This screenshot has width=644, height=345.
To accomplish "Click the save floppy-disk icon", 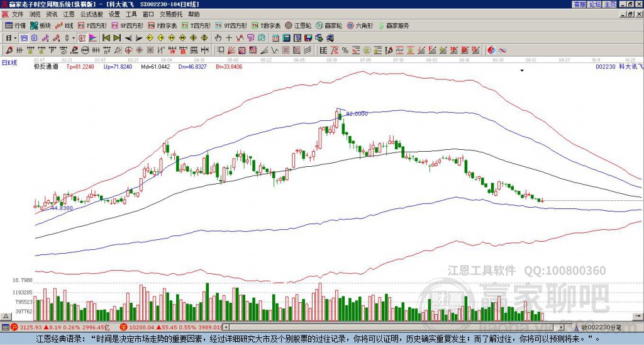I will (x=308, y=38).
